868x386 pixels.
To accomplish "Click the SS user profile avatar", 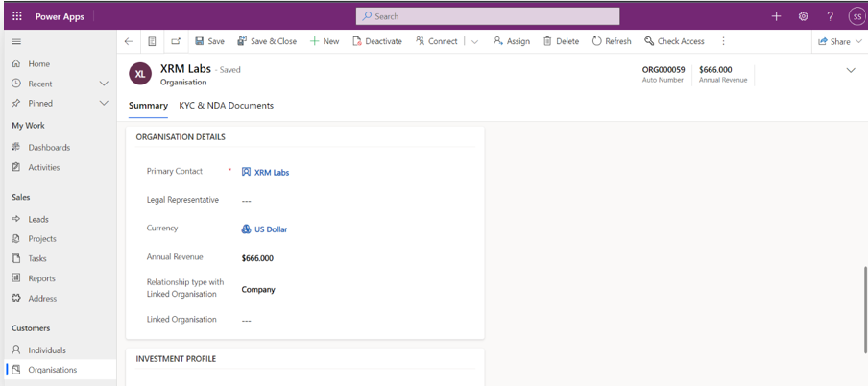I will pyautogui.click(x=856, y=16).
